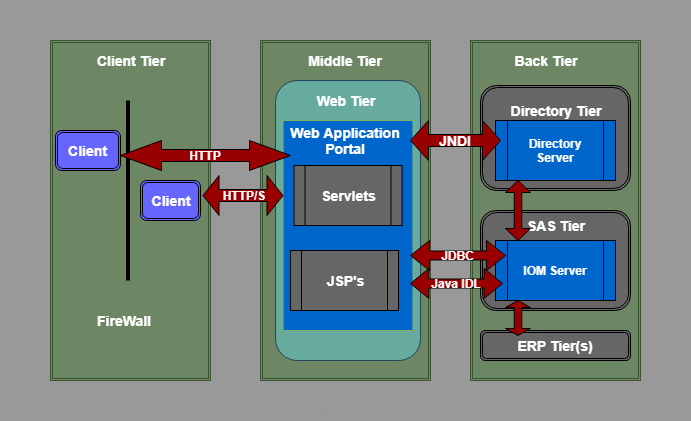
Task: Select the JDBC arrow label
Action: tap(457, 256)
